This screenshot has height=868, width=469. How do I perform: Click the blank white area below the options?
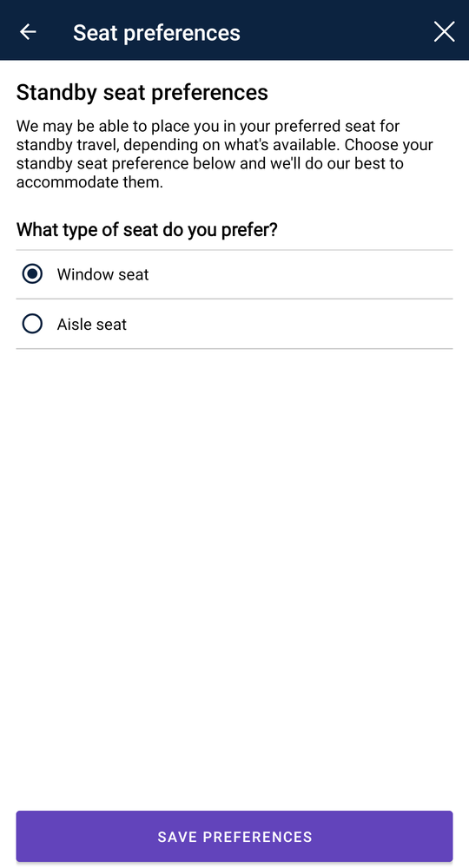pyautogui.click(x=234, y=575)
